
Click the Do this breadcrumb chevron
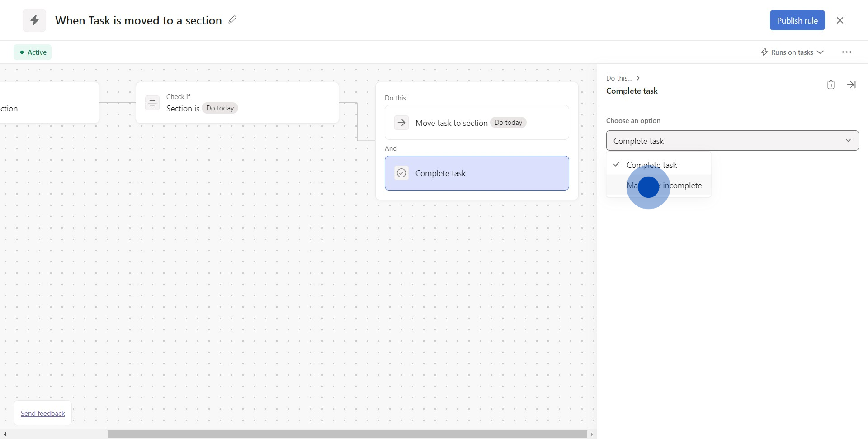(638, 78)
